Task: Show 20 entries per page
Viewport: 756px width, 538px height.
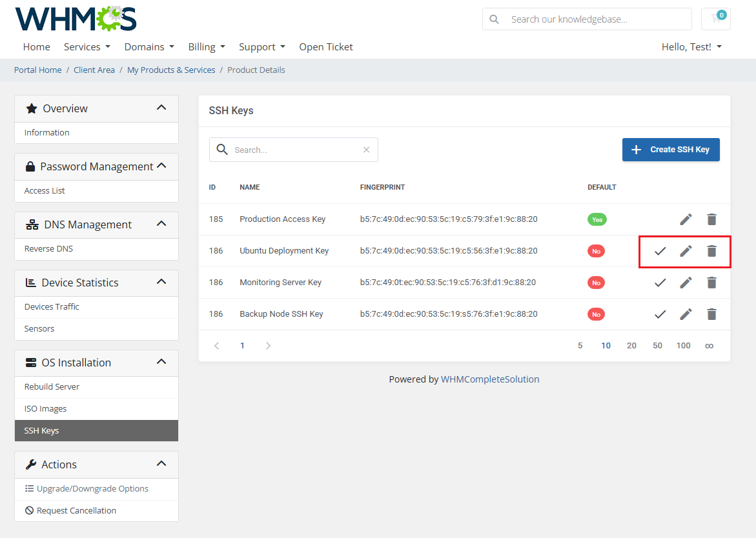Action: pyautogui.click(x=631, y=346)
